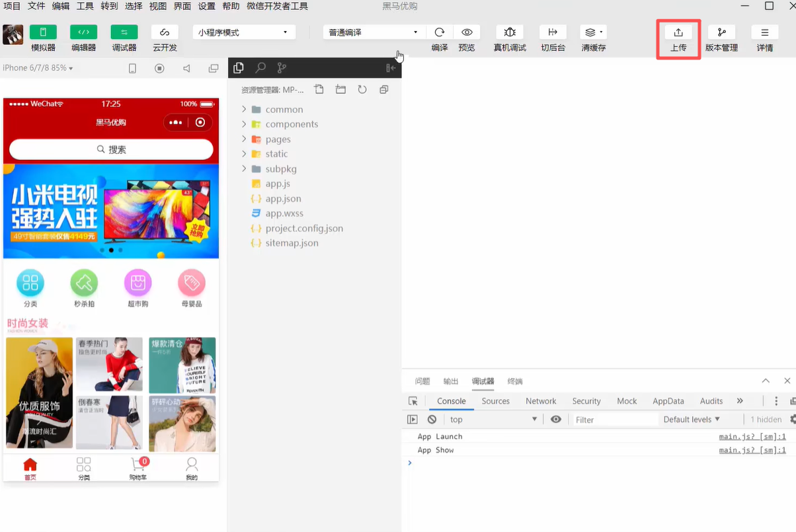Screen dimensions: 796x532
Task: Toggle the simulator (模拟器) panel button
Action: [x=43, y=32]
